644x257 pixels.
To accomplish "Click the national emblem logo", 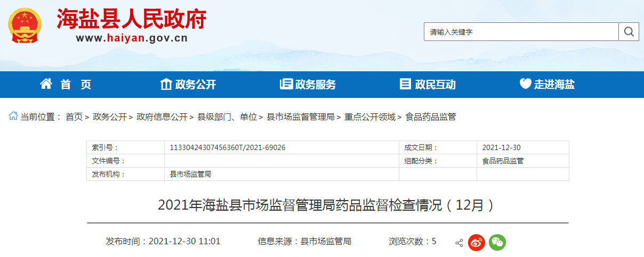I will [x=25, y=25].
